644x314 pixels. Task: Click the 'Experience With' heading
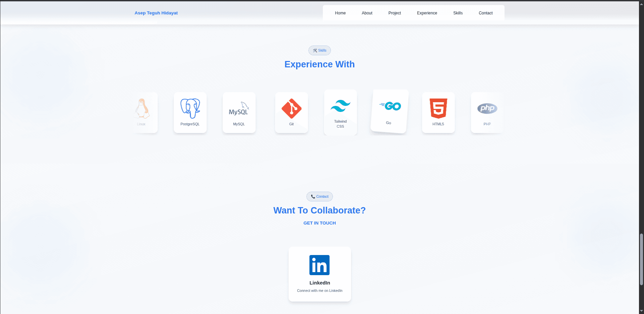coord(319,64)
